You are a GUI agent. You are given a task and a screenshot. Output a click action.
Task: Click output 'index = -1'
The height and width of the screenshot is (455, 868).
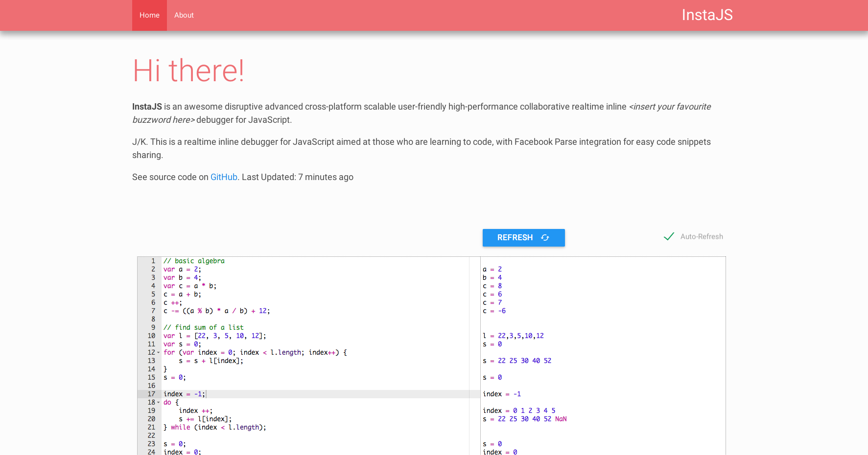502,394
